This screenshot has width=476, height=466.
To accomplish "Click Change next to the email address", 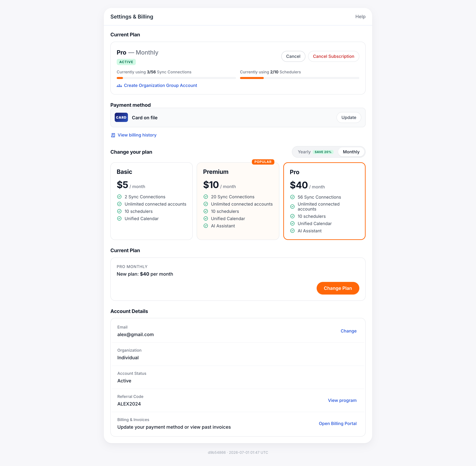I will pos(349,331).
